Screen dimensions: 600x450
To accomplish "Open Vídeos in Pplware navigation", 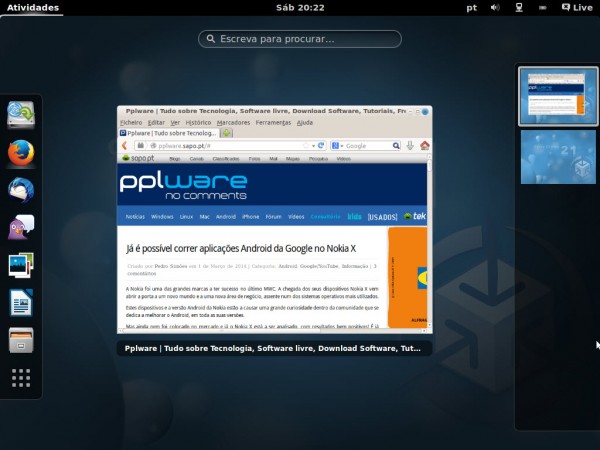I will (296, 217).
